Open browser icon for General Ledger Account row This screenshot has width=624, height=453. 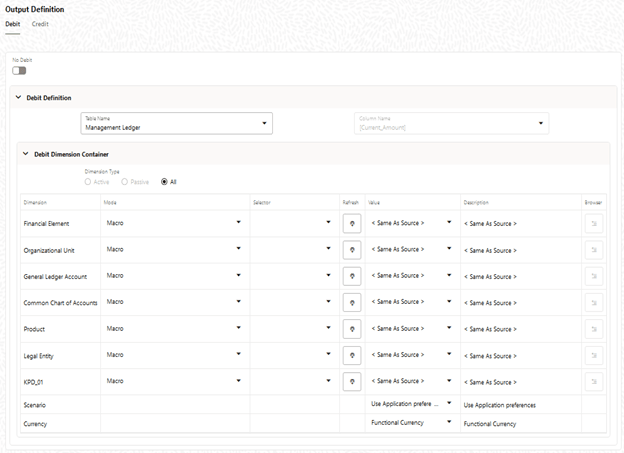594,276
